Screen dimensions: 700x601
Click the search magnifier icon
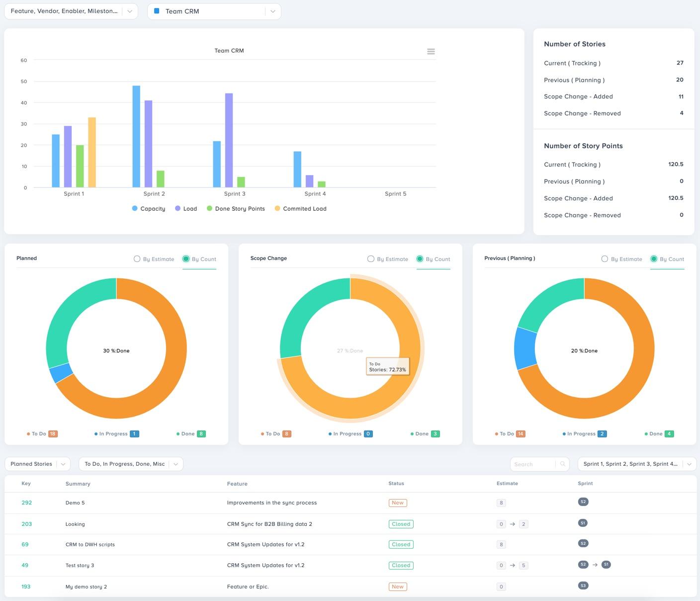pos(563,464)
